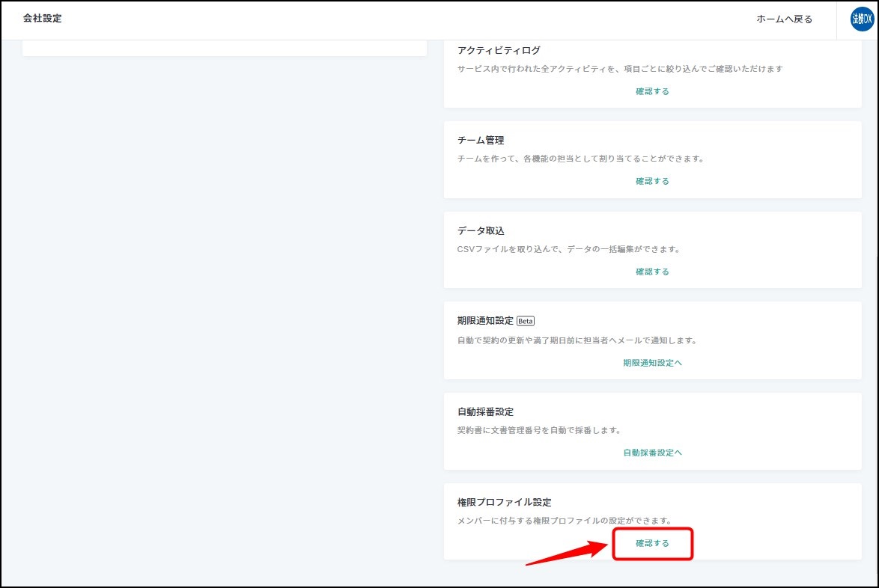Click the 自動採番設定 card heading
Viewport: 879px width, 588px height.
tap(485, 411)
